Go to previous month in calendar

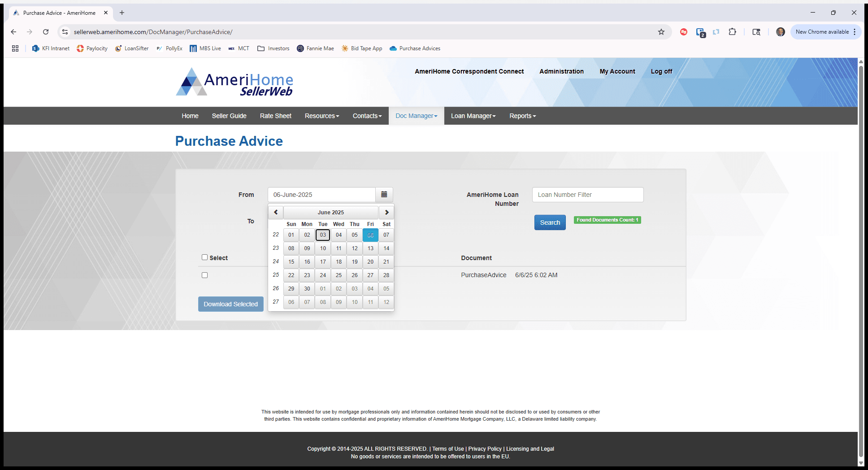pyautogui.click(x=276, y=212)
